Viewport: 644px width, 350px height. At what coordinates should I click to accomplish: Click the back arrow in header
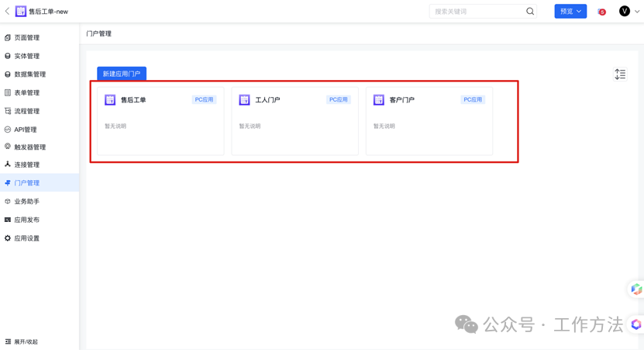[7, 12]
